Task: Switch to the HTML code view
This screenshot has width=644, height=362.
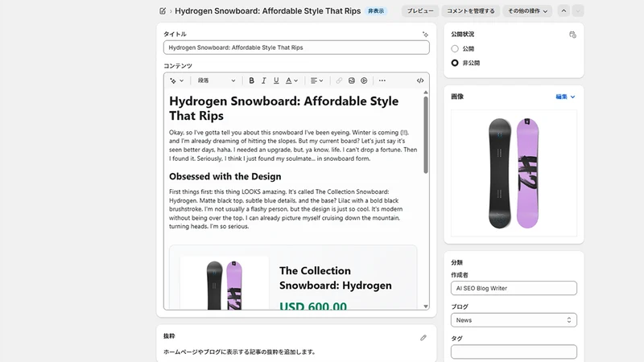Action: tap(419, 81)
